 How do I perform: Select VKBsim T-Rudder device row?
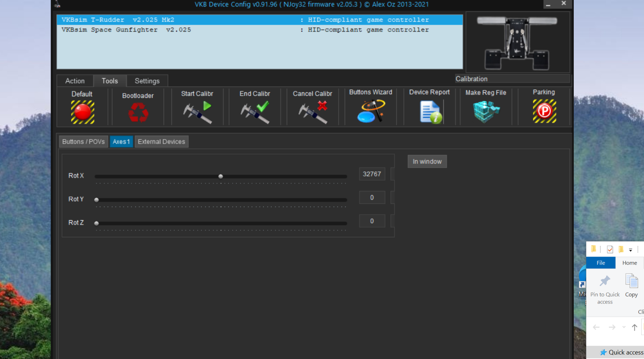[260, 20]
